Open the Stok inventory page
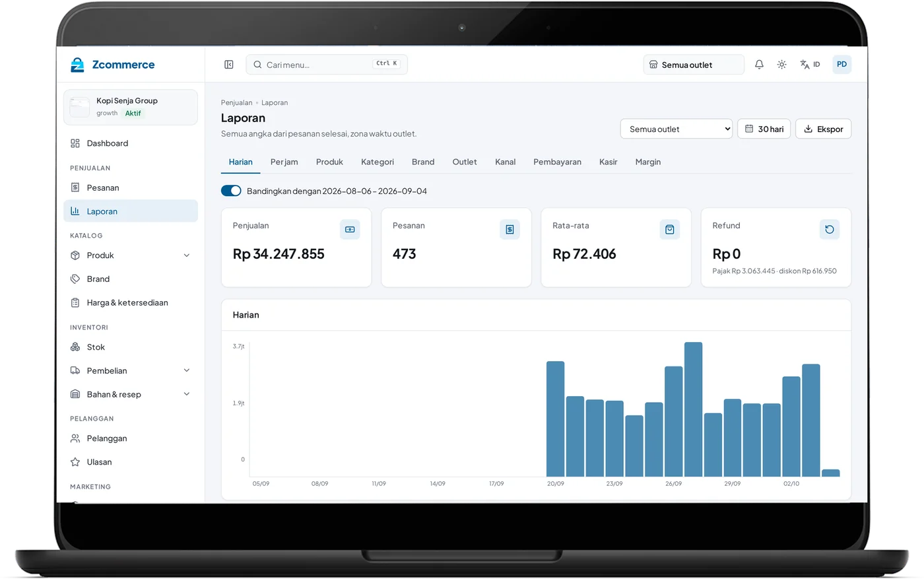924x579 pixels. [131, 347]
